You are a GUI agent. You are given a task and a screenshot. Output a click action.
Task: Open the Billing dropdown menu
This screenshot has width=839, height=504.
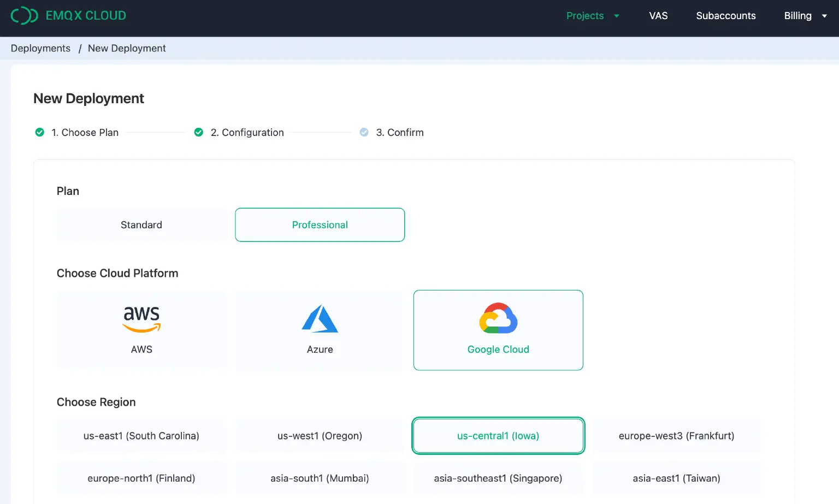(x=805, y=16)
